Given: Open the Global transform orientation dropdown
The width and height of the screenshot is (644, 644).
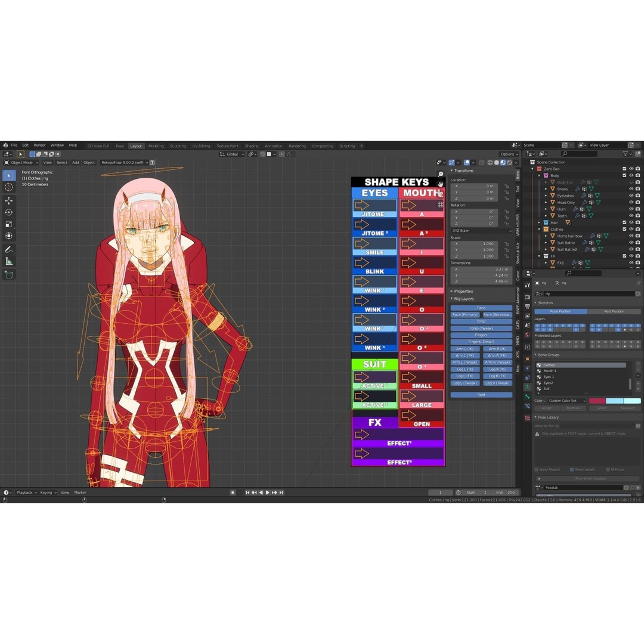Looking at the screenshot, I should point(232,154).
